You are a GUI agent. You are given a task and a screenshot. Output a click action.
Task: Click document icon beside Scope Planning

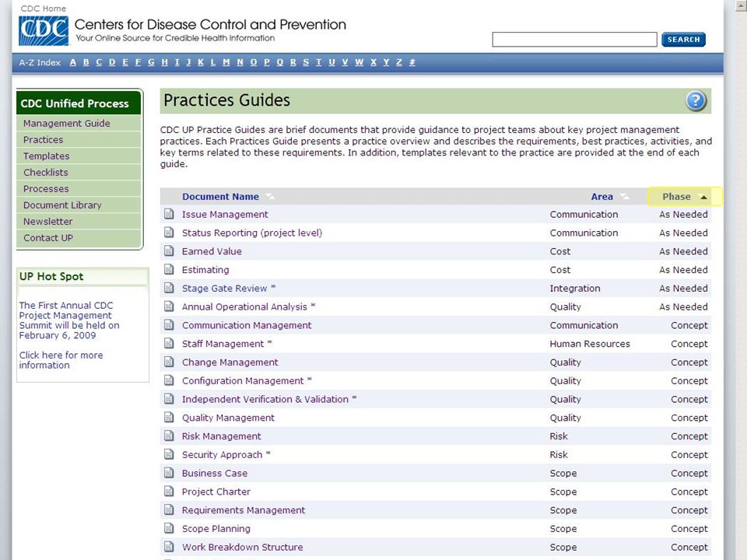click(x=169, y=528)
